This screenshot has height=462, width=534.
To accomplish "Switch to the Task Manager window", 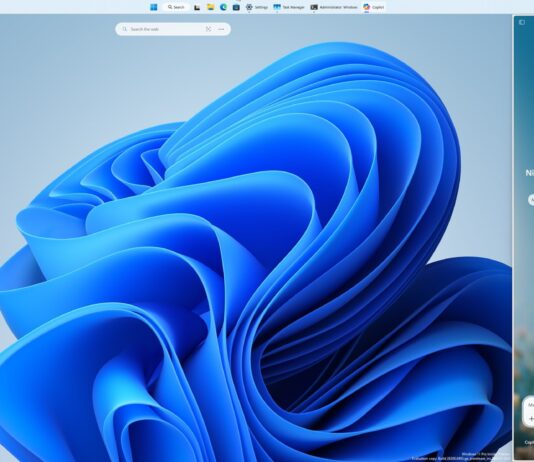I will [x=289, y=7].
